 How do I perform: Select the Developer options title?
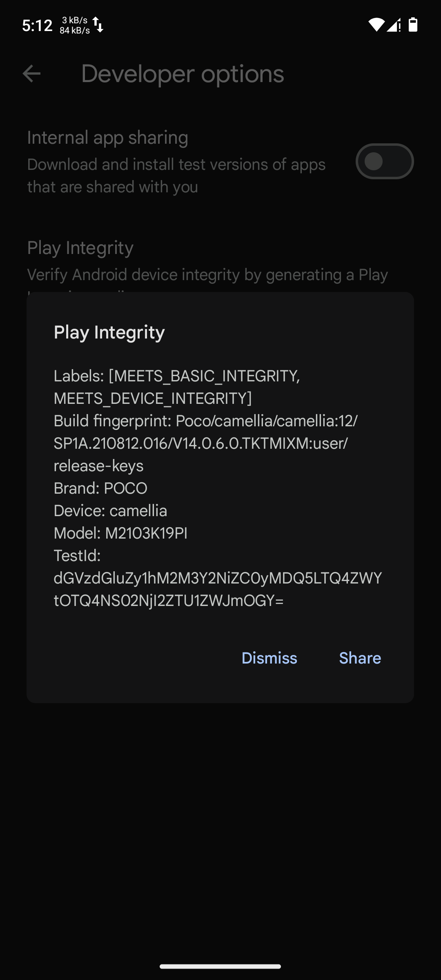[x=183, y=74]
